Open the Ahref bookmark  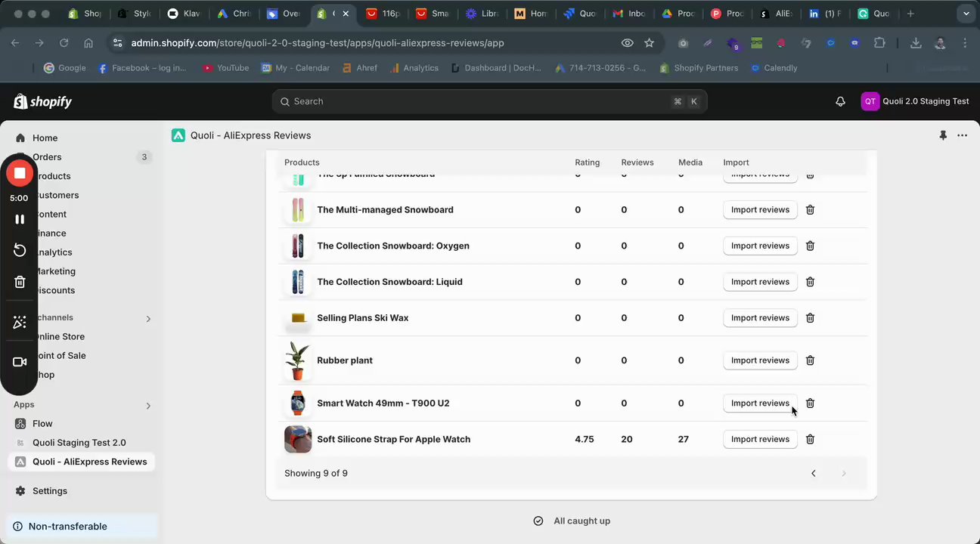click(x=360, y=68)
